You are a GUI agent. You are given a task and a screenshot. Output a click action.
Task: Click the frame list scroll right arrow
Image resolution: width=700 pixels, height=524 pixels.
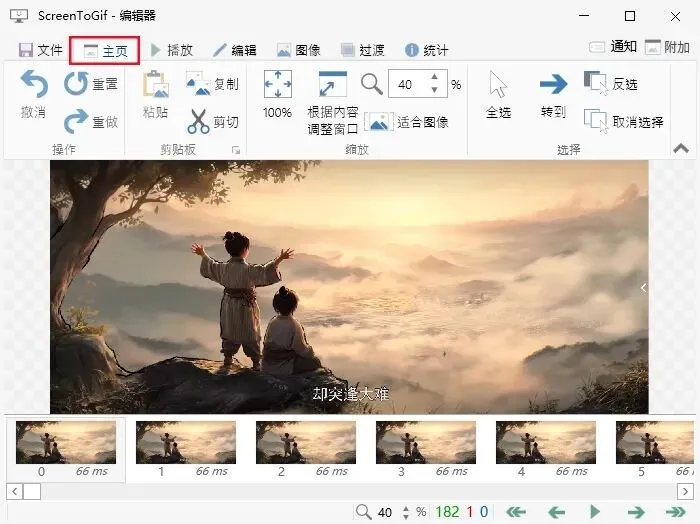[x=685, y=492]
